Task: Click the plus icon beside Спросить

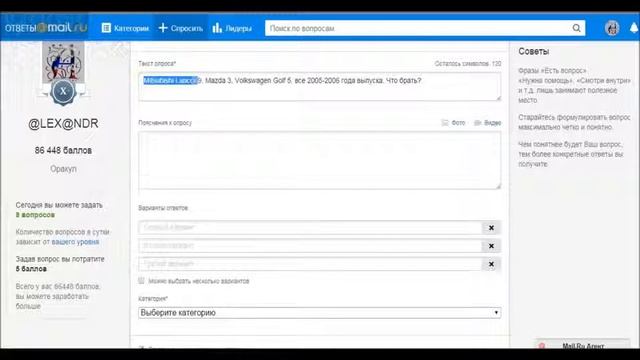Action: (163, 28)
